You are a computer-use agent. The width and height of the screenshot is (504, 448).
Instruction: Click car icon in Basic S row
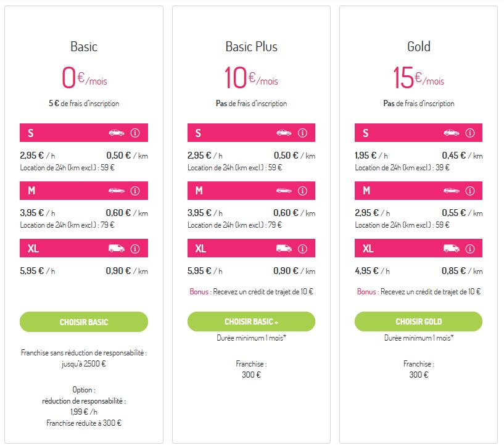(x=116, y=133)
